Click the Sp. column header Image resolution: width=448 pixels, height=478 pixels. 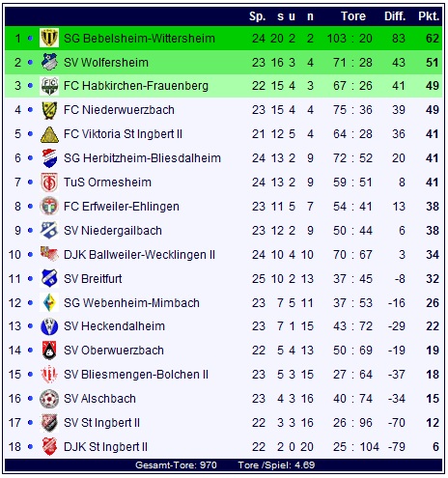[x=257, y=16]
